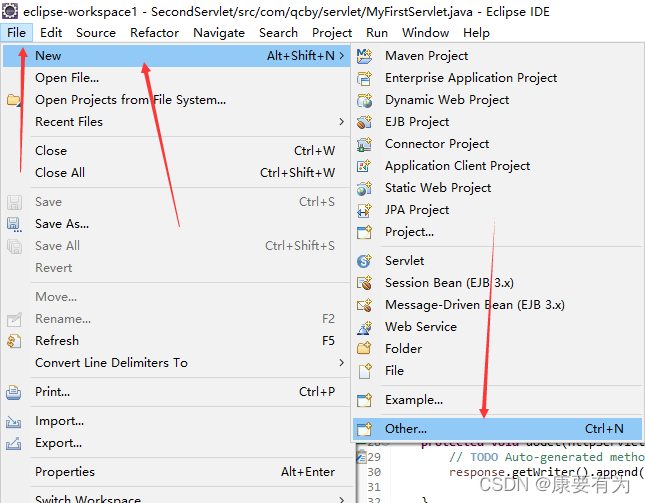Click the Static Web Project icon
Screen dimensions: 645x503
364,188
